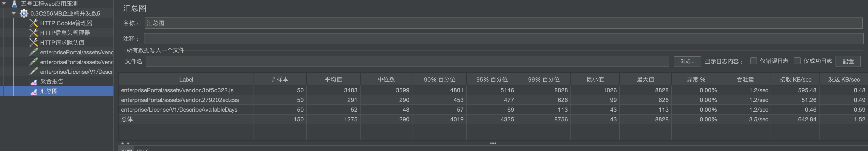Viewport: 868px width, 151px height.
Task: Switch to the 设置 tab
Action: tap(127, 150)
